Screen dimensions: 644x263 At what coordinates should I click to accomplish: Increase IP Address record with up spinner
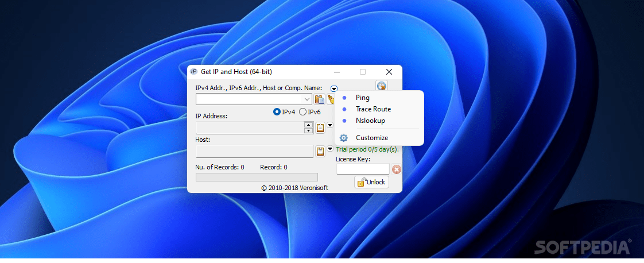308,125
